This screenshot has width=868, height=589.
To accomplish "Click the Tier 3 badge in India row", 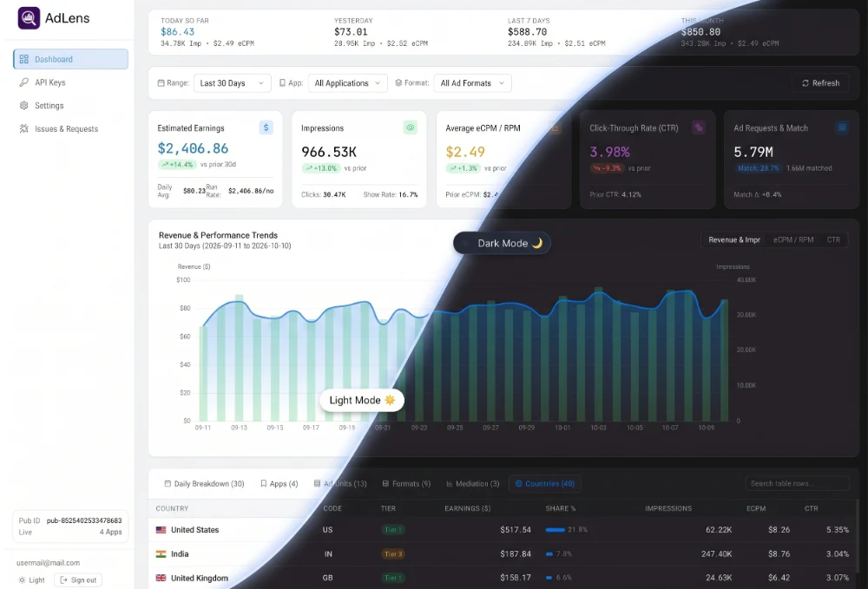I will [393, 553].
